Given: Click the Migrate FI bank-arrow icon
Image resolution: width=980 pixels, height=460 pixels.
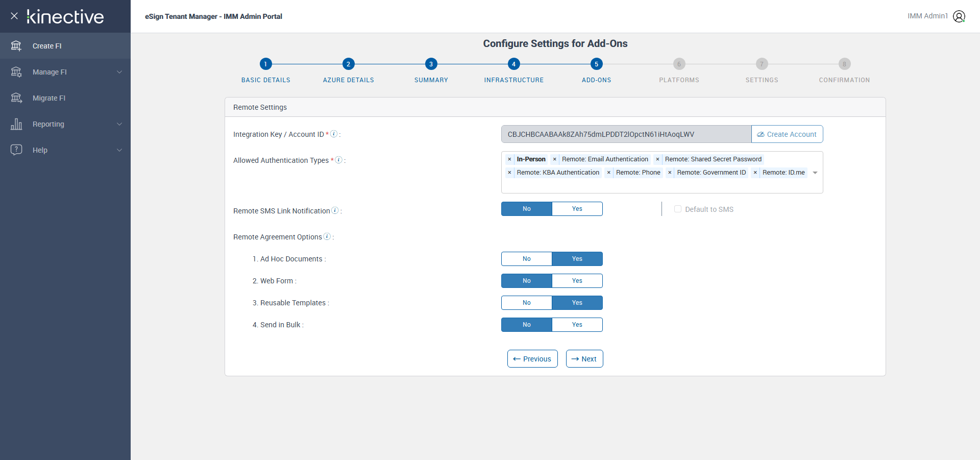Looking at the screenshot, I should coord(16,98).
